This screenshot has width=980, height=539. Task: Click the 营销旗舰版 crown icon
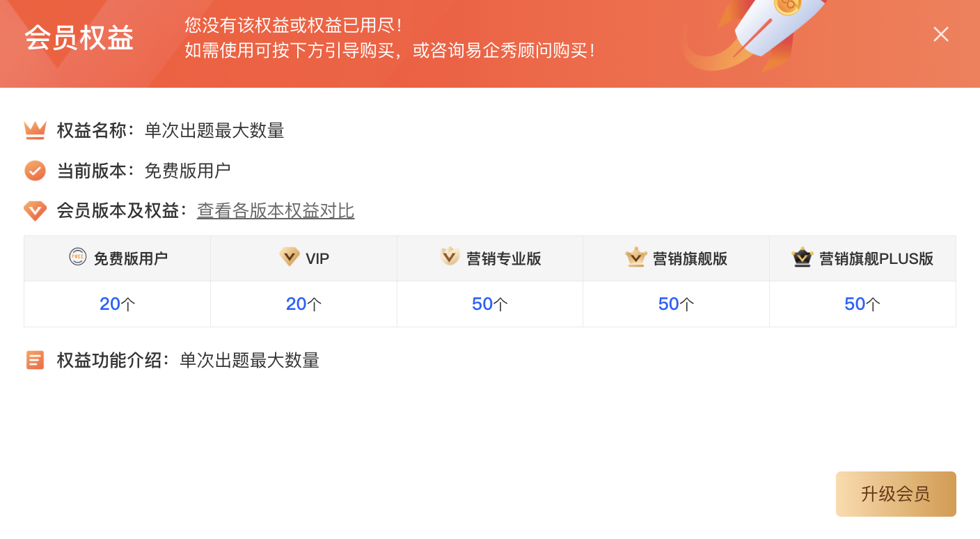(x=636, y=257)
